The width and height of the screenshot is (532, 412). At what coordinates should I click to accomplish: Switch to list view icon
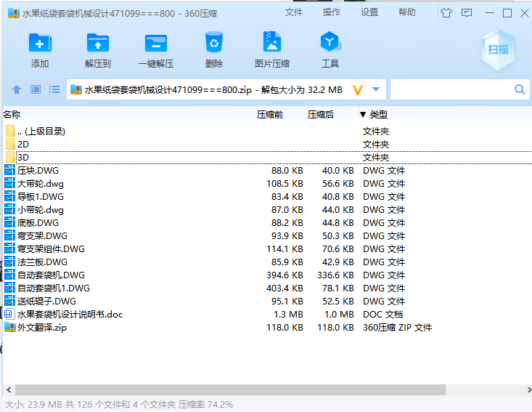(54, 89)
